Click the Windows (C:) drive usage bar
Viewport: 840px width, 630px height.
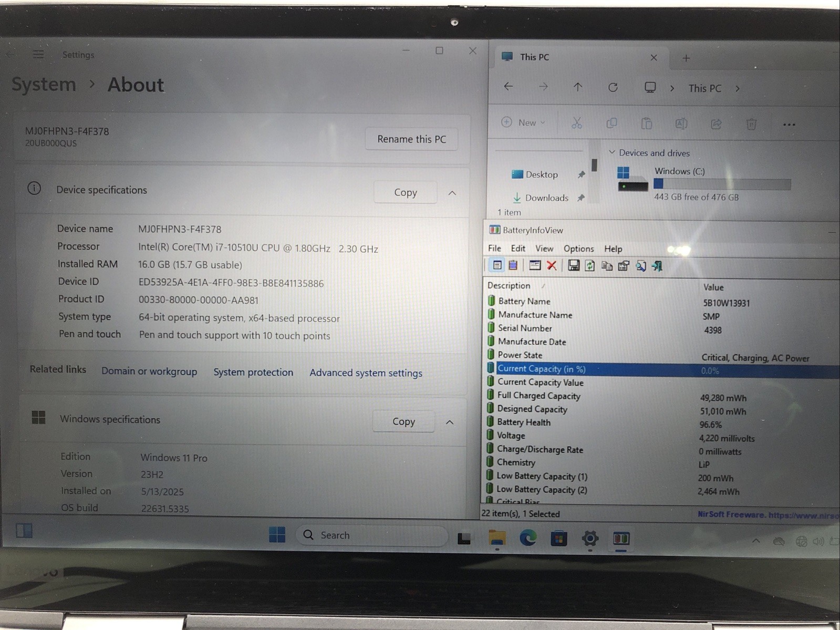(x=722, y=184)
